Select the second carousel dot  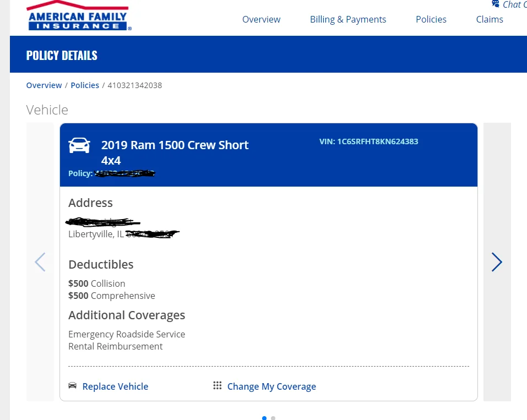point(273,418)
